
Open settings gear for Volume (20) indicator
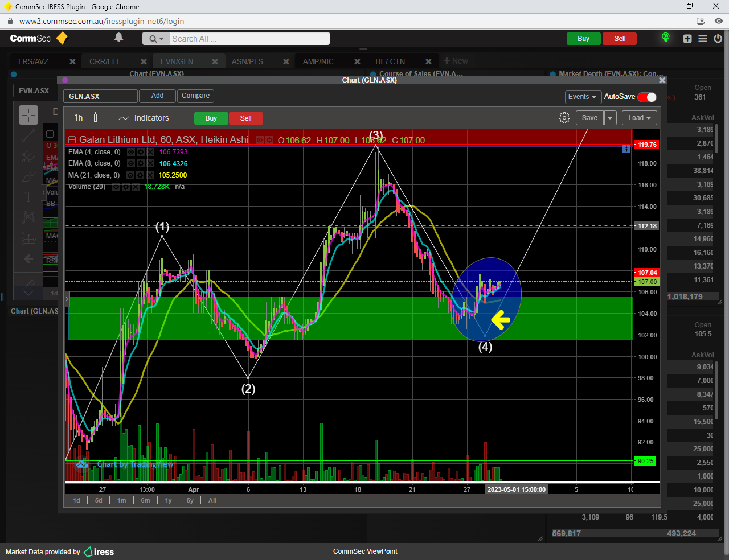(126, 187)
